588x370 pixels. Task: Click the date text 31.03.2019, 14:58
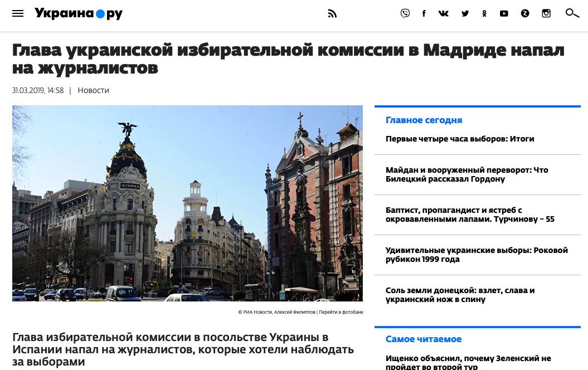[38, 90]
